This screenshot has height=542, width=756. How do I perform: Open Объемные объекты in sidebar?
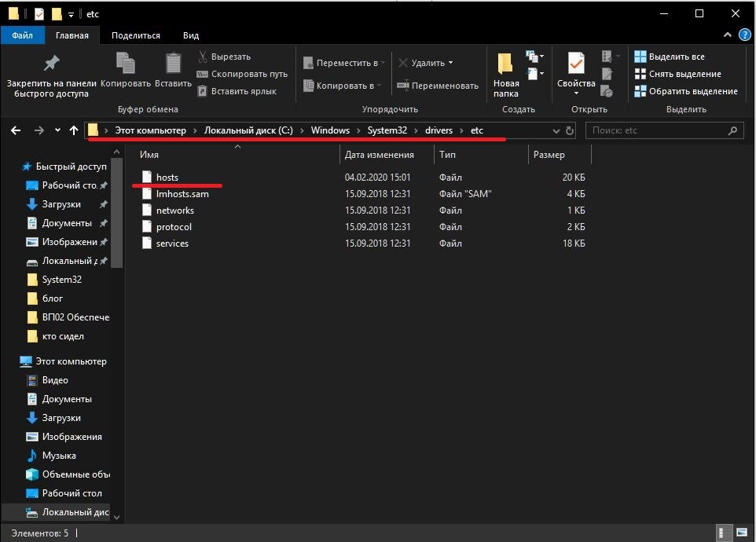pos(68,474)
